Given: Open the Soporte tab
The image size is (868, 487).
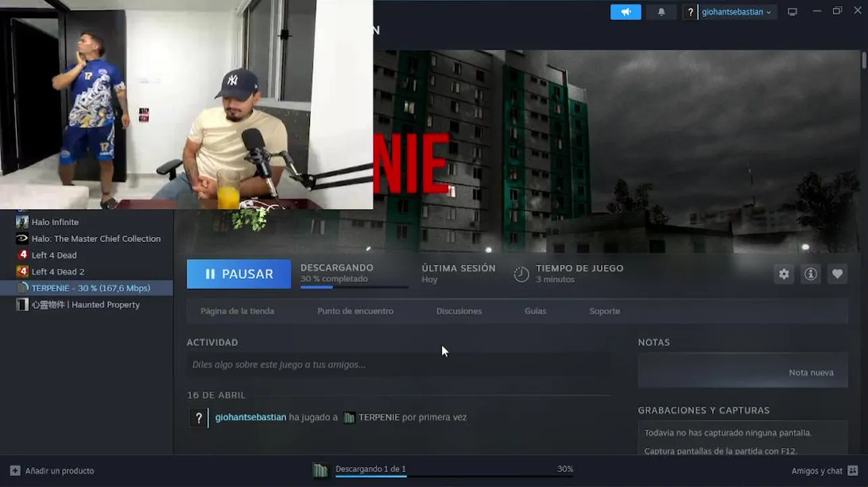Looking at the screenshot, I should click(x=604, y=311).
